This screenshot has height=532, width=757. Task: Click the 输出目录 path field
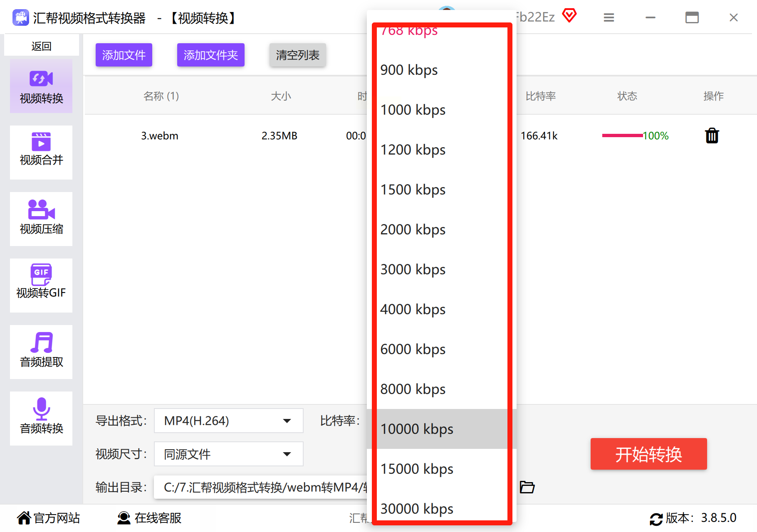click(261, 487)
